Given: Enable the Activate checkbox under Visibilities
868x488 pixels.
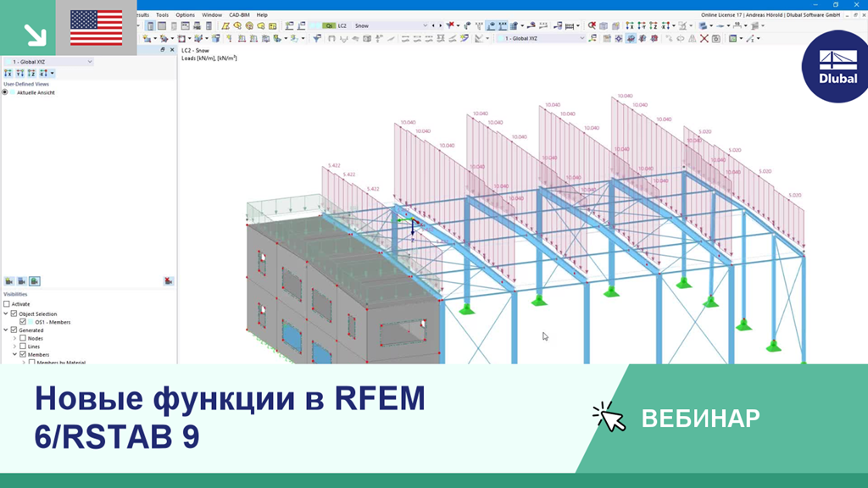Looking at the screenshot, I should point(7,304).
